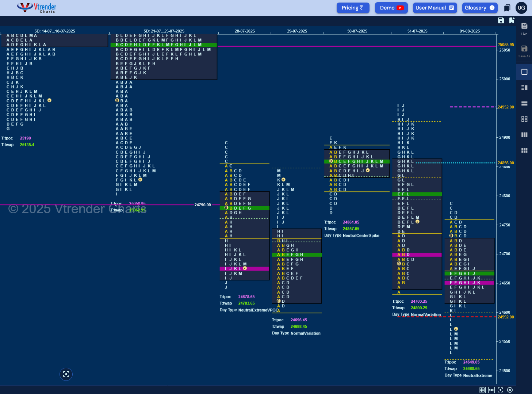The image size is (532, 394).
Task: Click the save chart floppy icon above chart
Action: coord(501,20)
